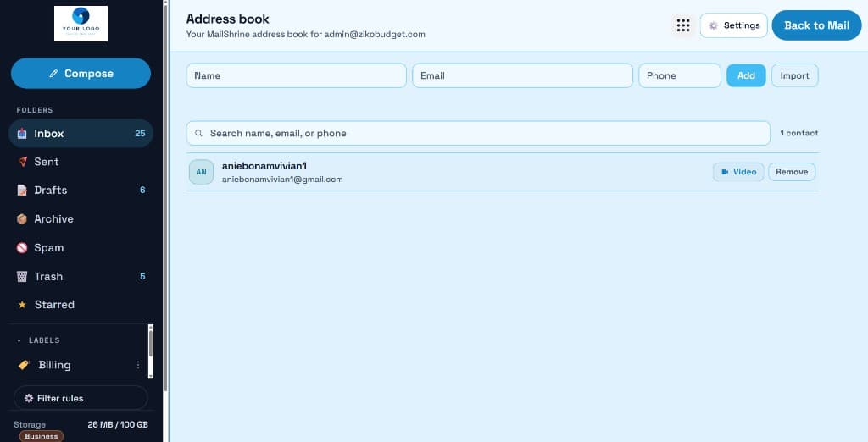The width and height of the screenshot is (868, 442).
Task: Click the Archive box icon
Action: pyautogui.click(x=22, y=218)
